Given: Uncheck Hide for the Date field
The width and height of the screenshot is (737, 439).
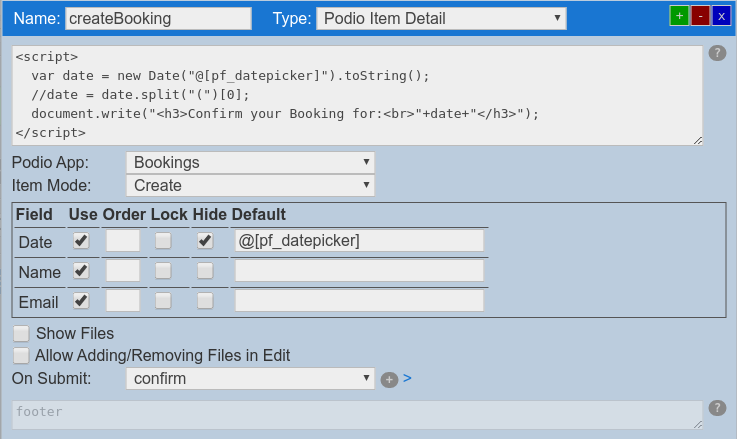Looking at the screenshot, I should tap(205, 241).
